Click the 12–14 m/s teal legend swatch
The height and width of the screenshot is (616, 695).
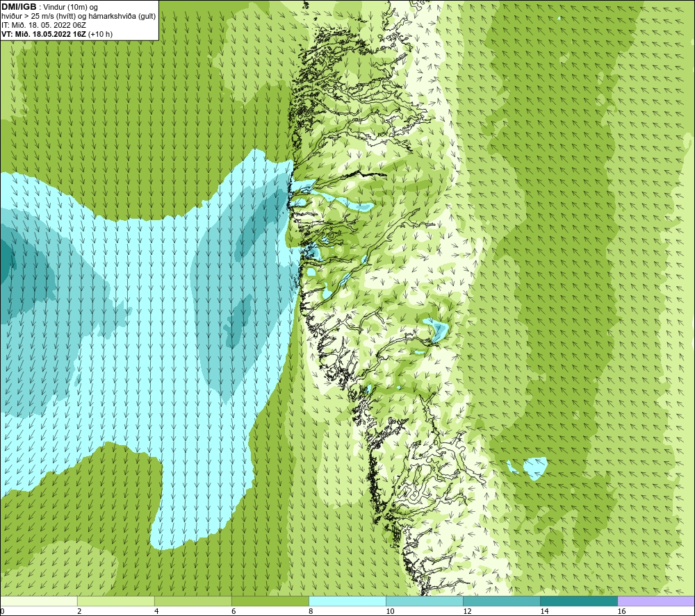pos(502,601)
